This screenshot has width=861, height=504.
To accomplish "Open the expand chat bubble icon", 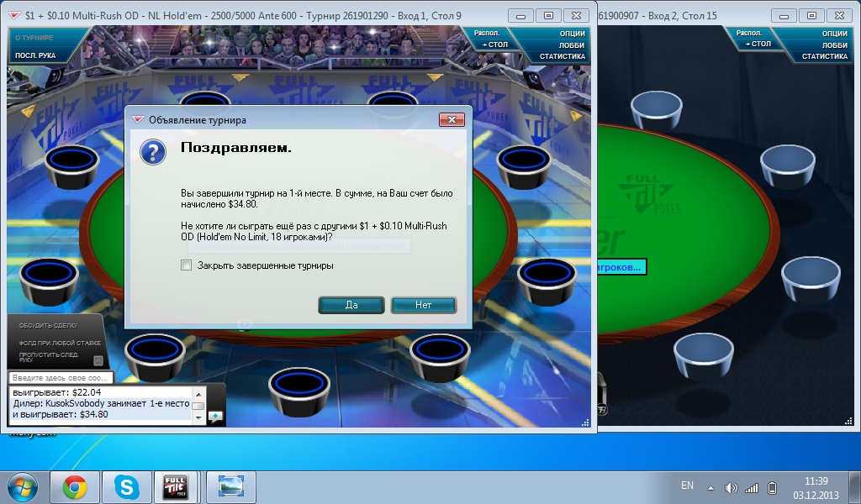I will point(215,417).
